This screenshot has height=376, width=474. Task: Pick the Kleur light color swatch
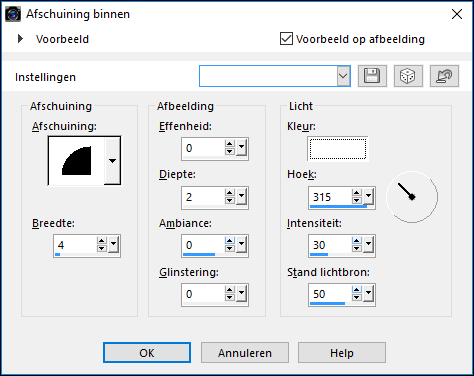pyautogui.click(x=338, y=149)
